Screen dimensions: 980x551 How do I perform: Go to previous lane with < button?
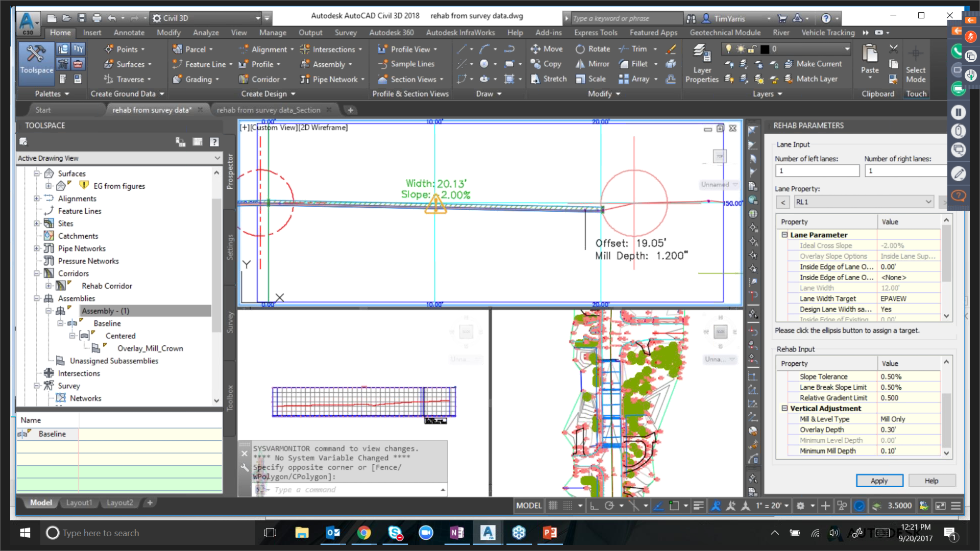783,202
